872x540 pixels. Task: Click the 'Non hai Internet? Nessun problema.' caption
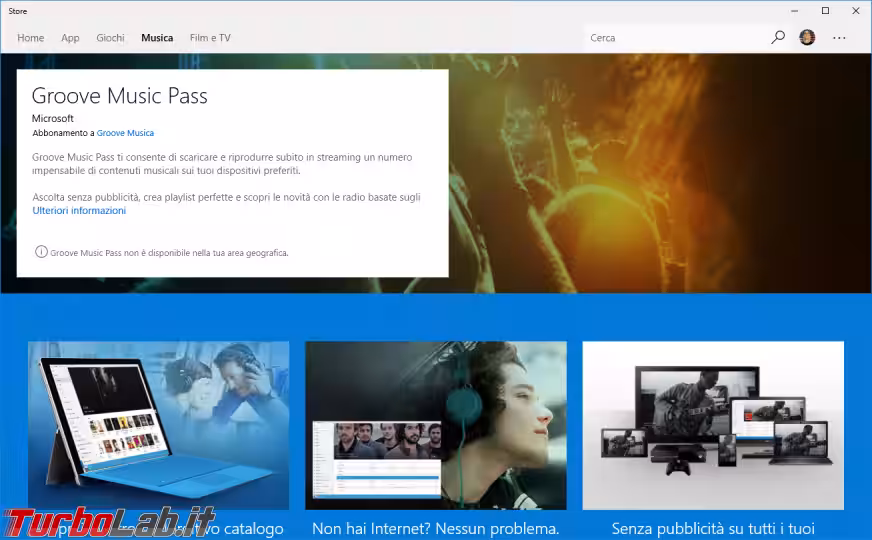pos(435,528)
